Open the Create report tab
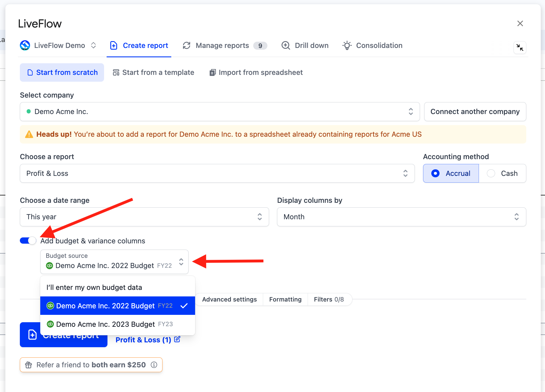Image resolution: width=545 pixels, height=392 pixels. point(139,45)
